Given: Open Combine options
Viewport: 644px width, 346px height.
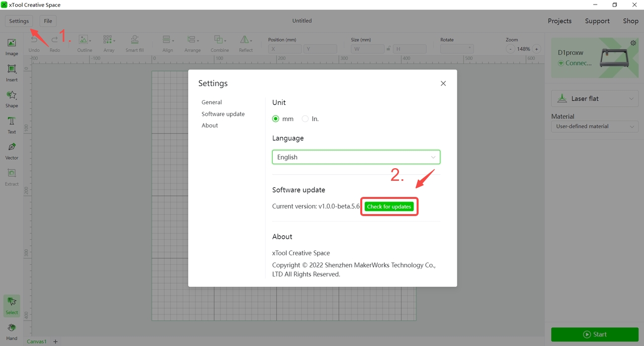Looking at the screenshot, I should pos(220,43).
